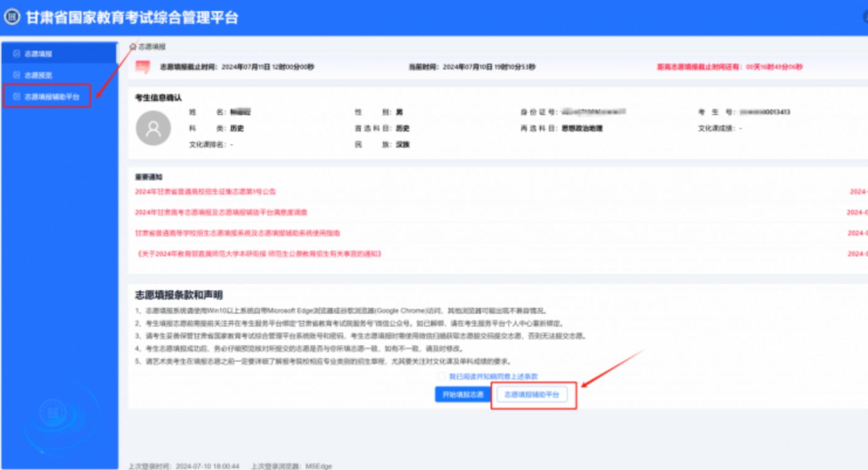Click the 重要通知 heading
Viewport: 868px width, 470px height.
(148, 177)
